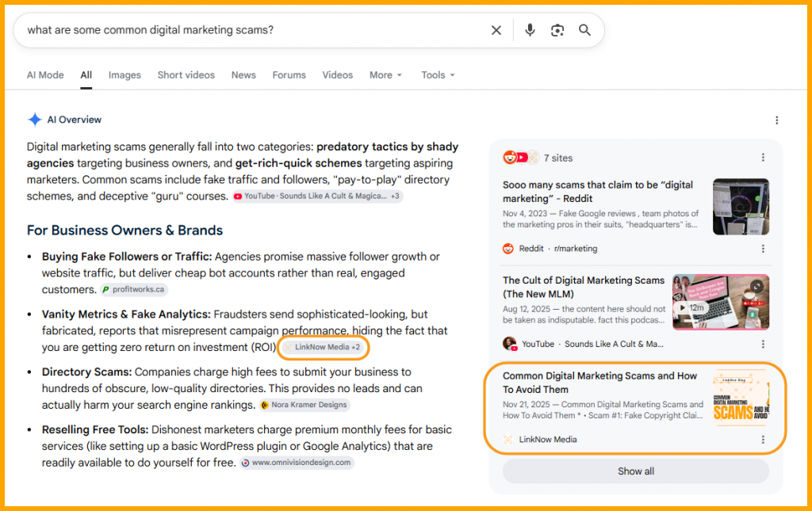Expand the More dropdown
Screen dimensions: 812x511
pos(385,75)
